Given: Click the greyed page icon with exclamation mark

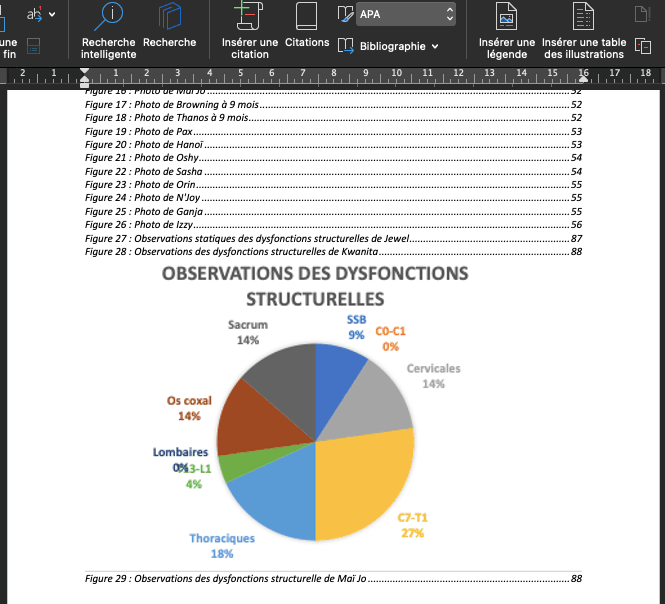Looking at the screenshot, I should 643,14.
